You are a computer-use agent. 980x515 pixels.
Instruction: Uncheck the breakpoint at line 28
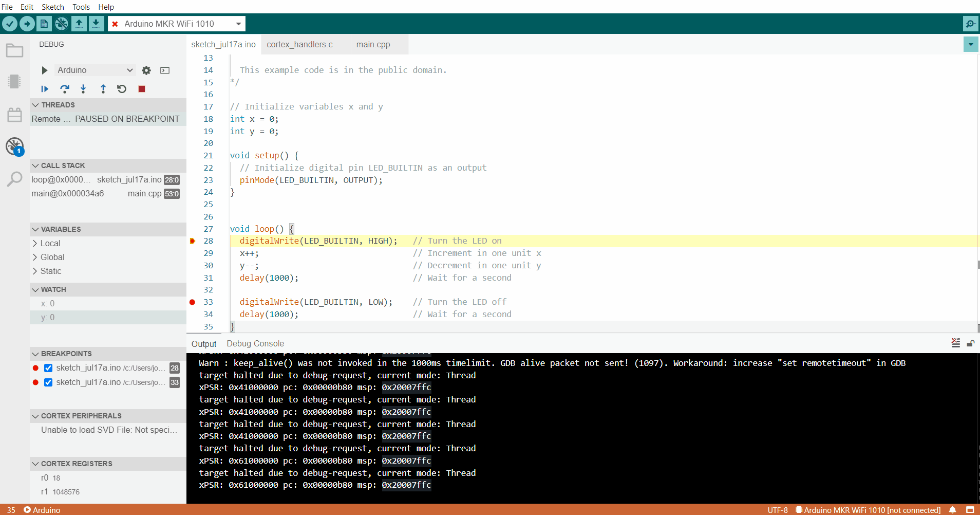point(48,367)
